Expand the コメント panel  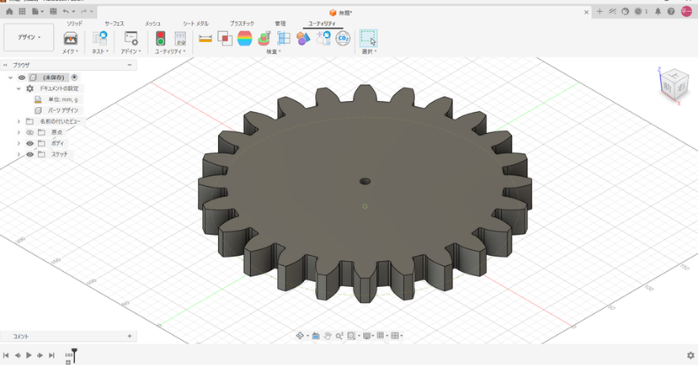point(130,337)
